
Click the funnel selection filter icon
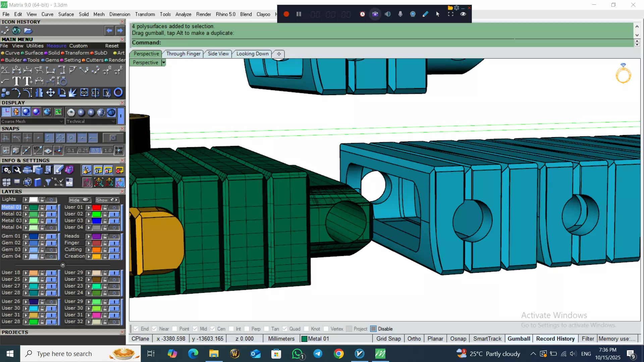pos(48,182)
